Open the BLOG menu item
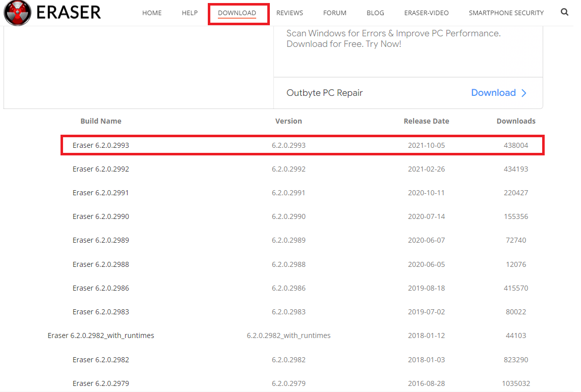Image resolution: width=581 pixels, height=392 pixels. point(375,13)
